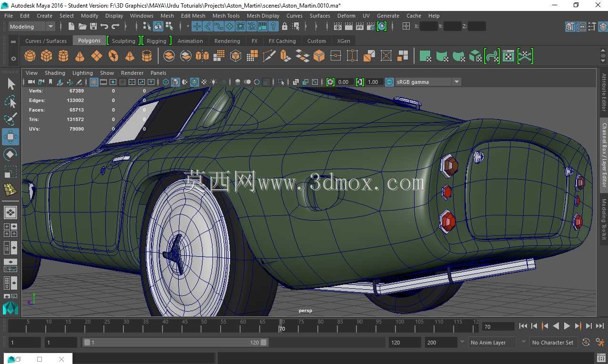Click the Multi-Cut knife shelf icon
608x364 pixels.
pyautogui.click(x=269, y=56)
